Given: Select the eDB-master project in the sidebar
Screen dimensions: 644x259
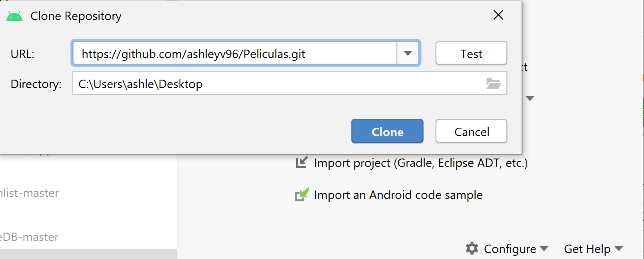Looking at the screenshot, I should (x=29, y=237).
